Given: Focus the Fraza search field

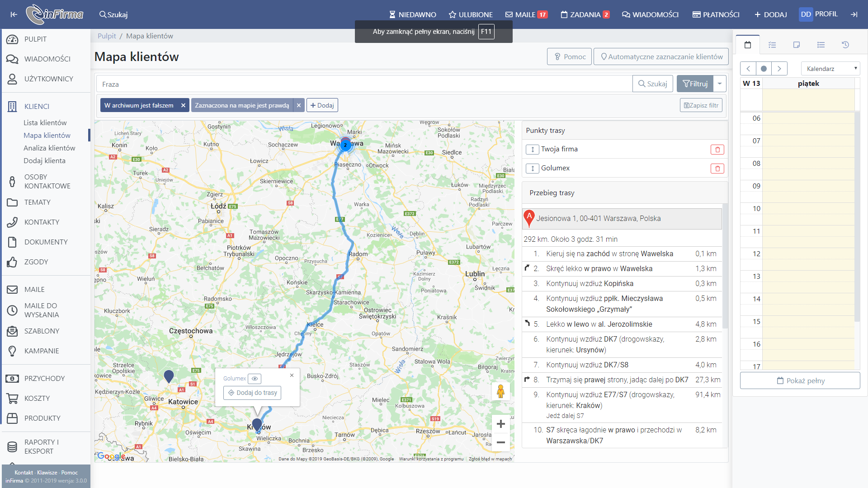Looking at the screenshot, I should (x=364, y=84).
